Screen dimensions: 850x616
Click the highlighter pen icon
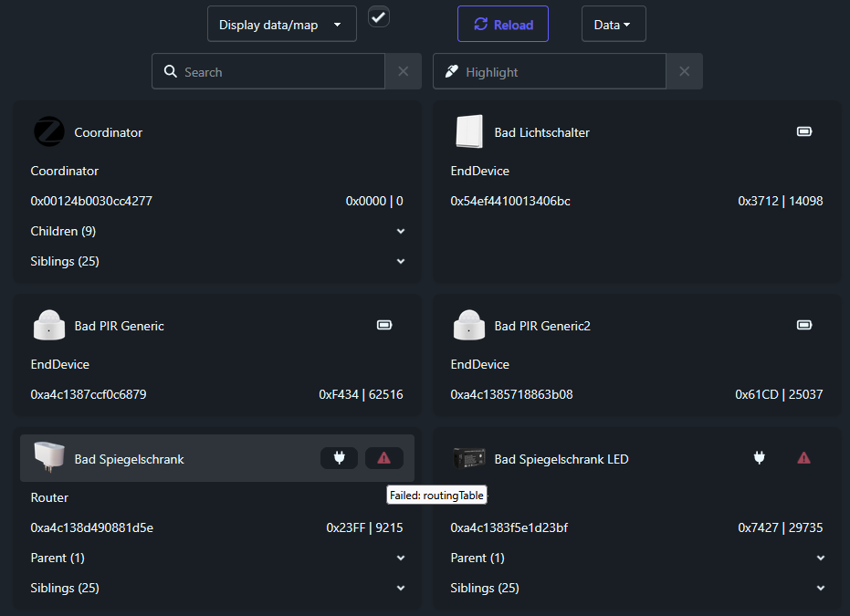click(x=452, y=71)
